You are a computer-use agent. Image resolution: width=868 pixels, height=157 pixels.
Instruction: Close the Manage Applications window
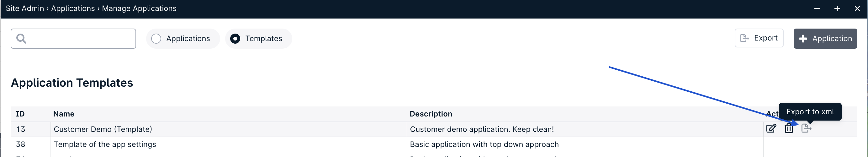point(857,8)
